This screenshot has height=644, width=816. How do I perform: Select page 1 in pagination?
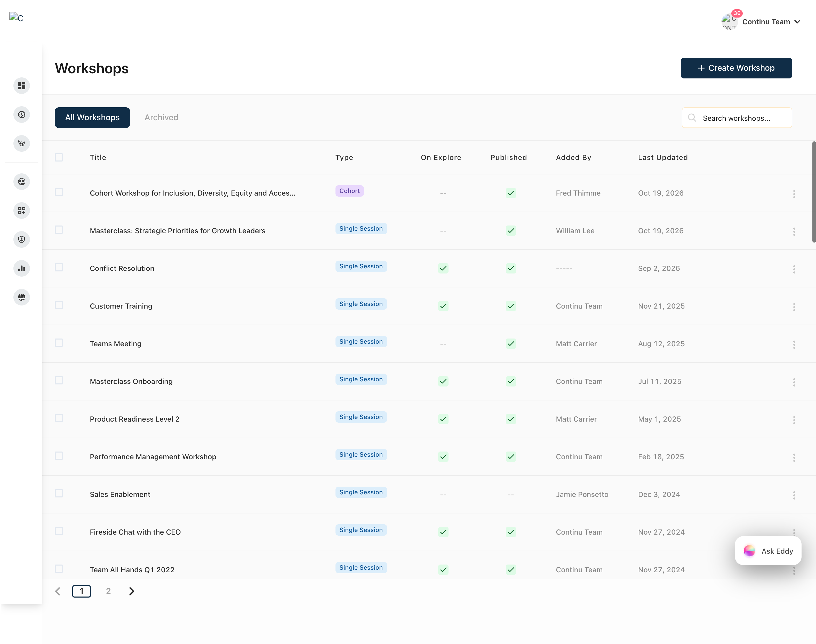[x=82, y=591]
